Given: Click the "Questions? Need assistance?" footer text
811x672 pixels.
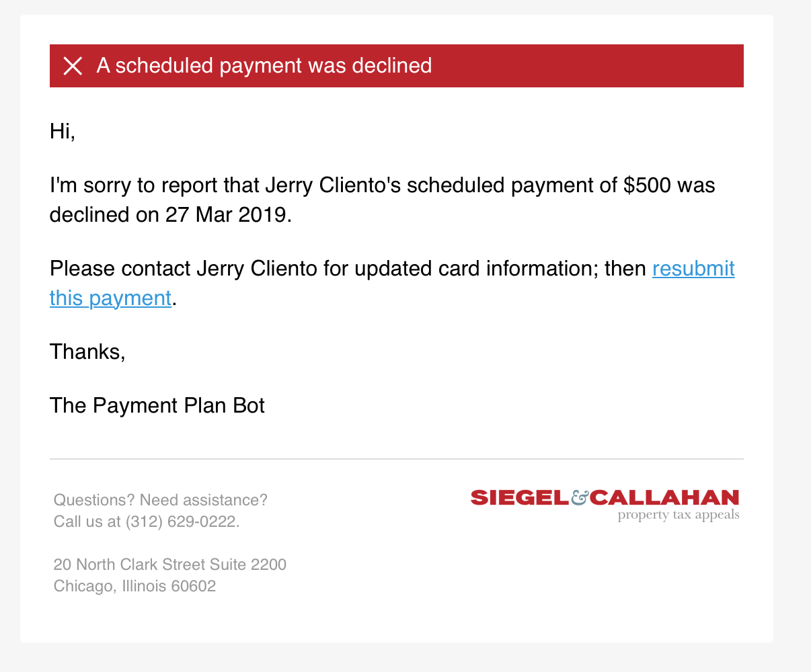Looking at the screenshot, I should (160, 500).
